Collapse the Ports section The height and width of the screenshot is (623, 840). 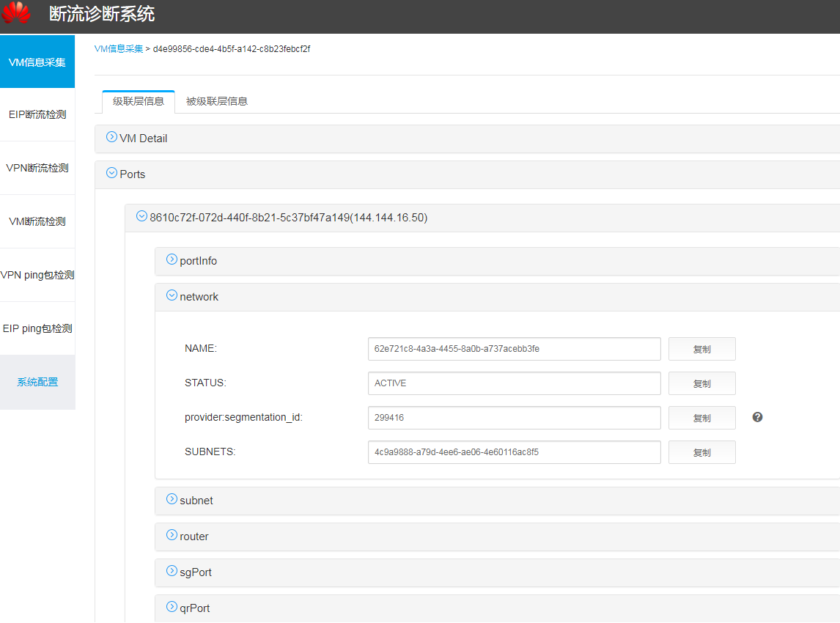tap(111, 173)
